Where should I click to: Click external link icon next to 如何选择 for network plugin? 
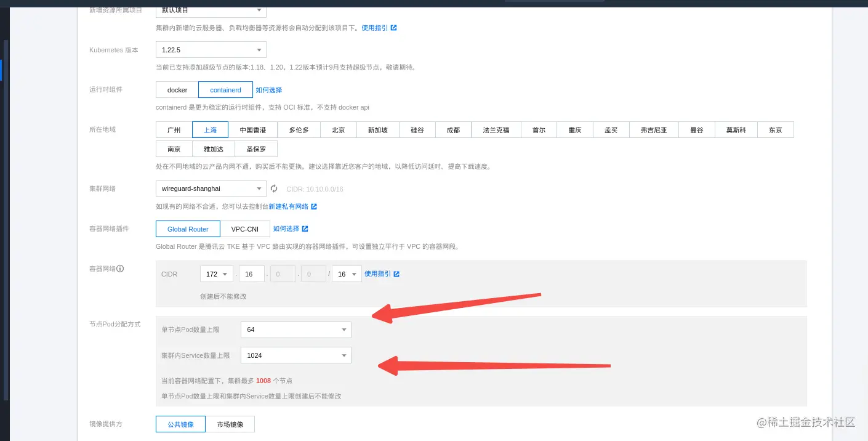305,229
